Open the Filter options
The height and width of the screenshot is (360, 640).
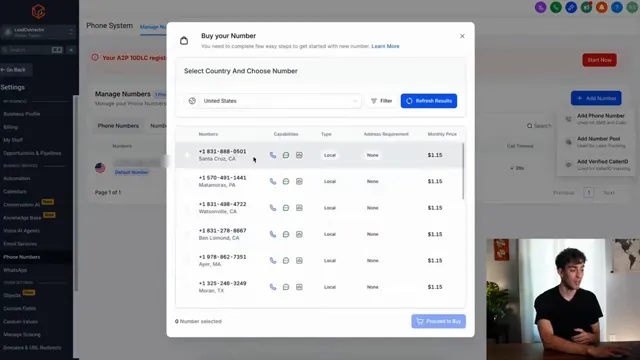[381, 101]
